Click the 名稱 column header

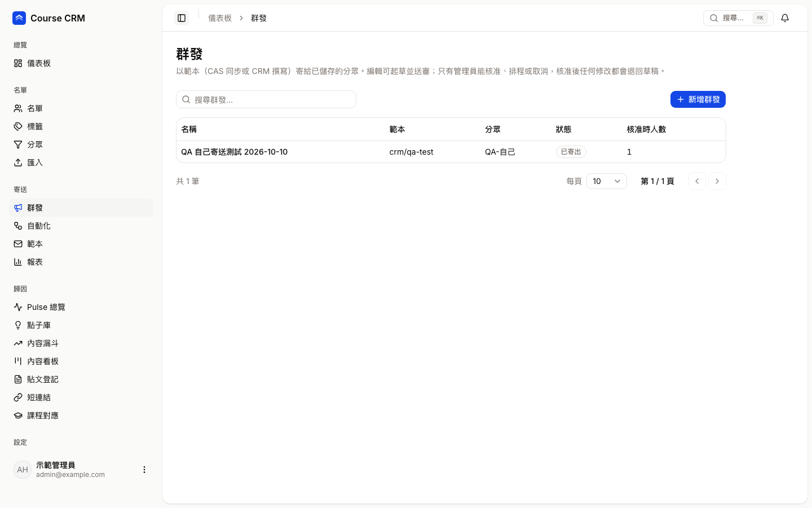[189, 129]
